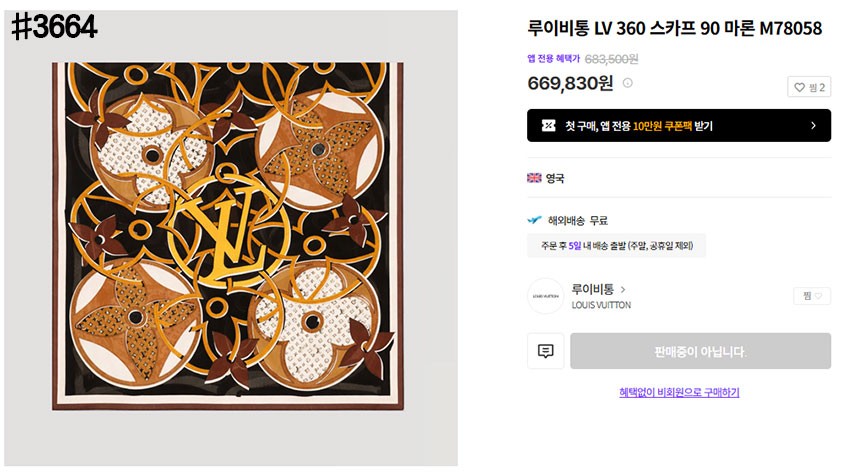860x473 pixels.
Task: Follow the 비회원으로 구매하기 guest purchase link
Action: (679, 392)
